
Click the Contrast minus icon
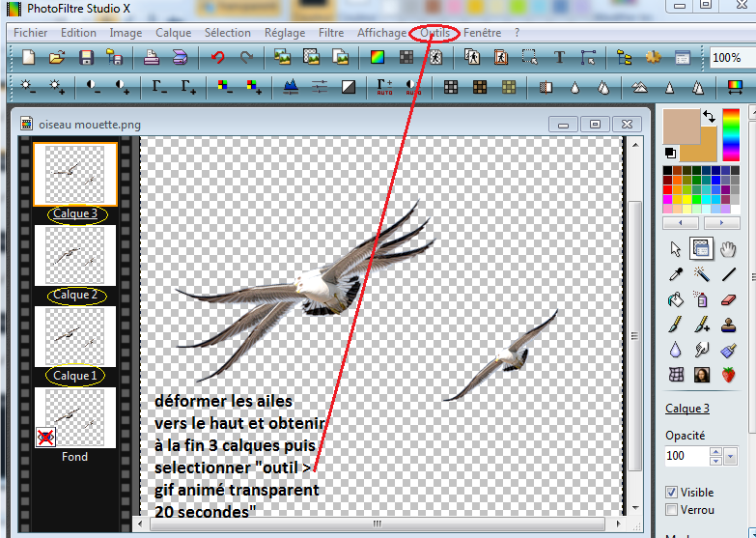(93, 87)
